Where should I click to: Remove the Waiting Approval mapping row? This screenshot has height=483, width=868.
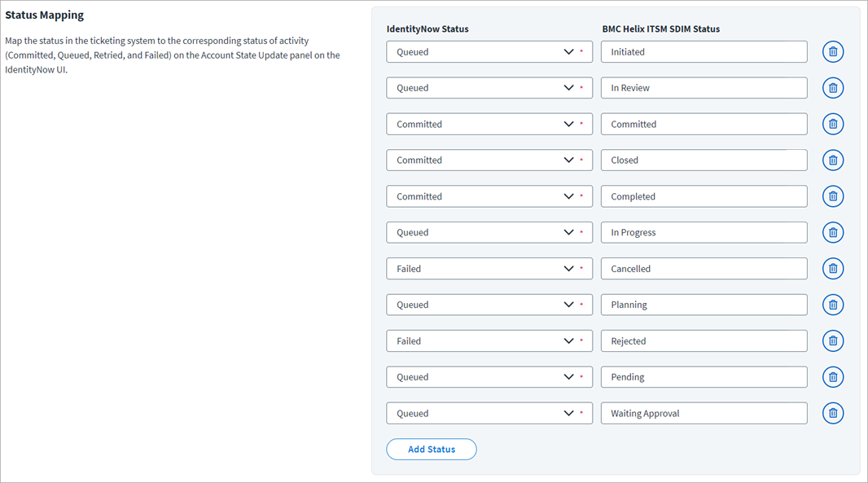click(833, 413)
